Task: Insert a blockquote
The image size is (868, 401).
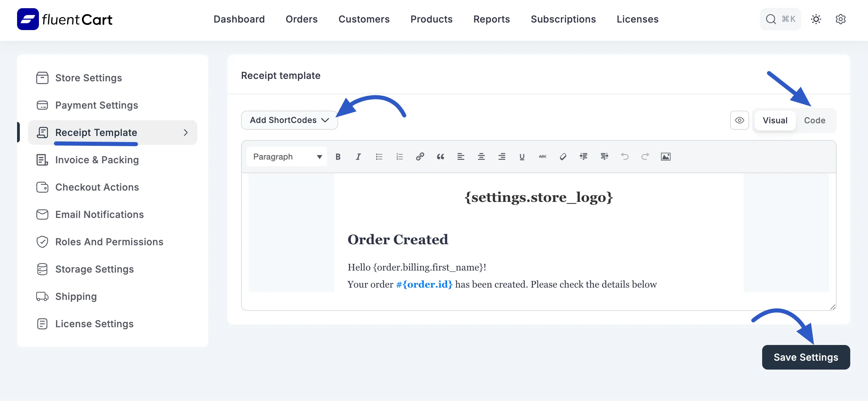Action: click(440, 156)
